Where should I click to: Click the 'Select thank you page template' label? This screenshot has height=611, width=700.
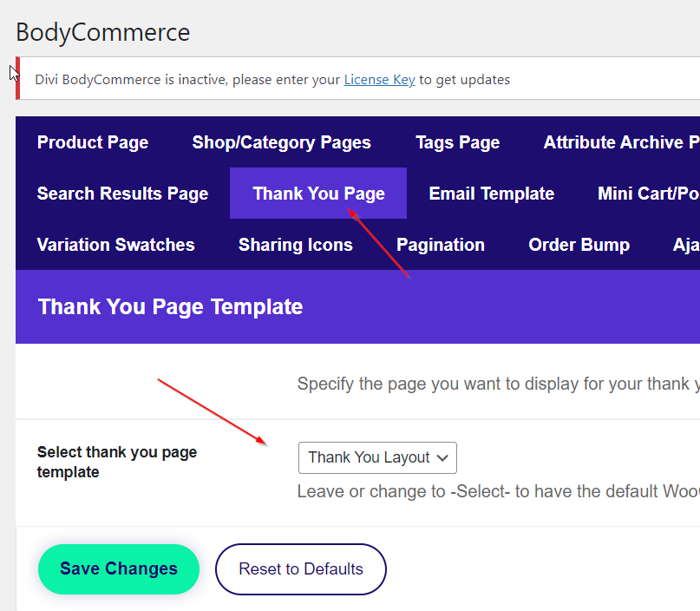point(117,462)
